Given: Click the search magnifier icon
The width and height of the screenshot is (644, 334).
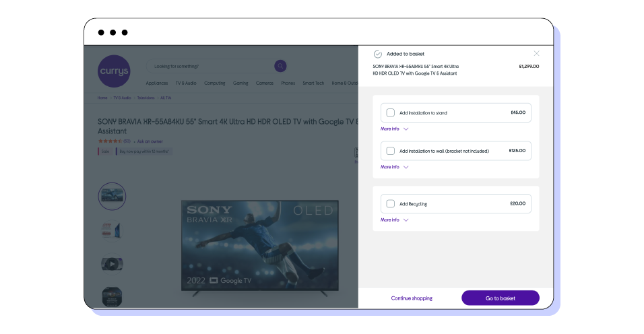Looking at the screenshot, I should pyautogui.click(x=280, y=66).
